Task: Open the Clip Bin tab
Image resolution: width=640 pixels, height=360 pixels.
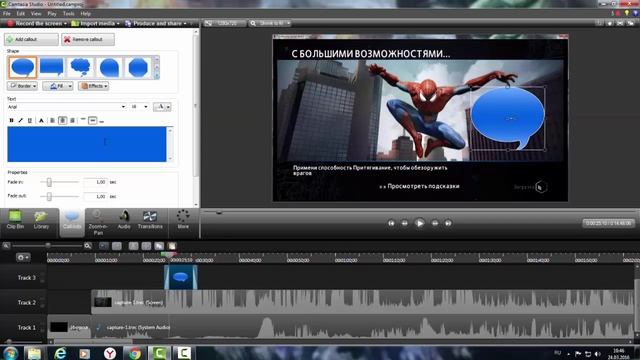Action: 15,220
